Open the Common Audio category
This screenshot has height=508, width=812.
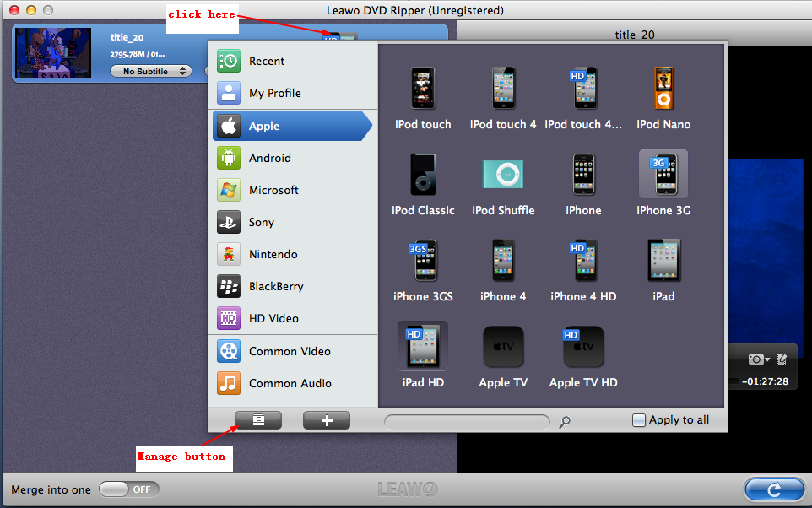293,383
